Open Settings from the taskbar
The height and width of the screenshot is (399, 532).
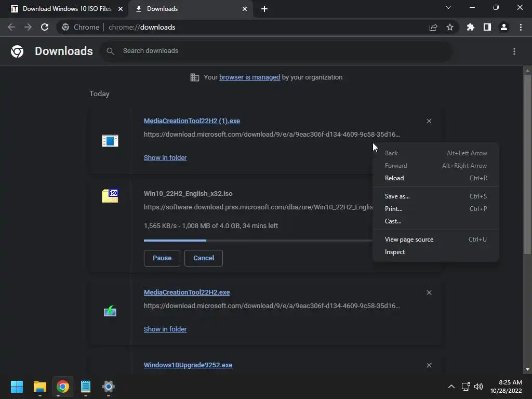(109, 387)
